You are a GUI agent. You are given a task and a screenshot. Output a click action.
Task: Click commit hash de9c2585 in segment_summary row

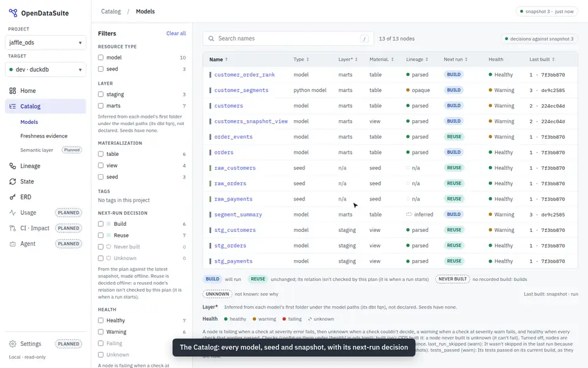click(552, 215)
